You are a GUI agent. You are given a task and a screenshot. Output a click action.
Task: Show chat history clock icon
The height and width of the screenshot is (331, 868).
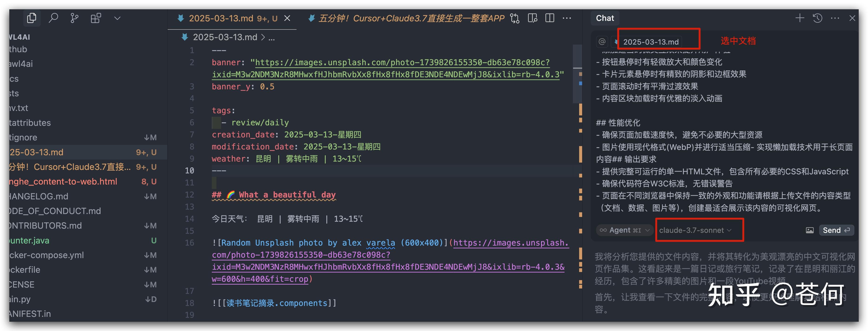[x=817, y=18]
